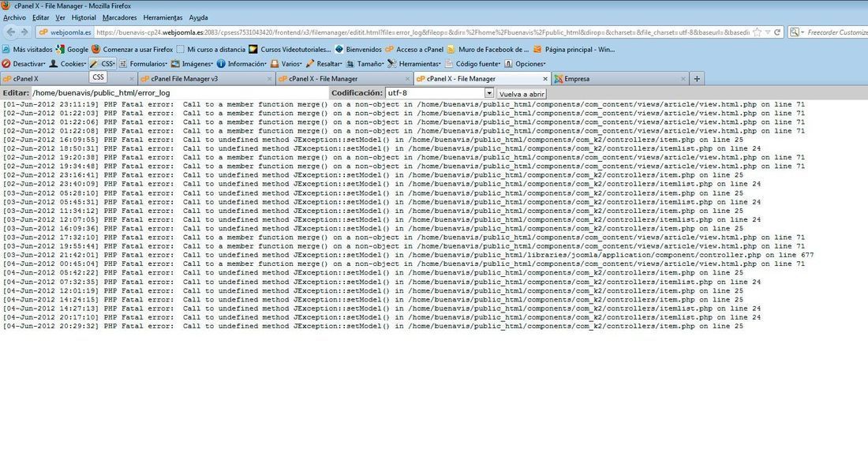
Task: Open the Página principal bookmark
Action: tap(574, 49)
